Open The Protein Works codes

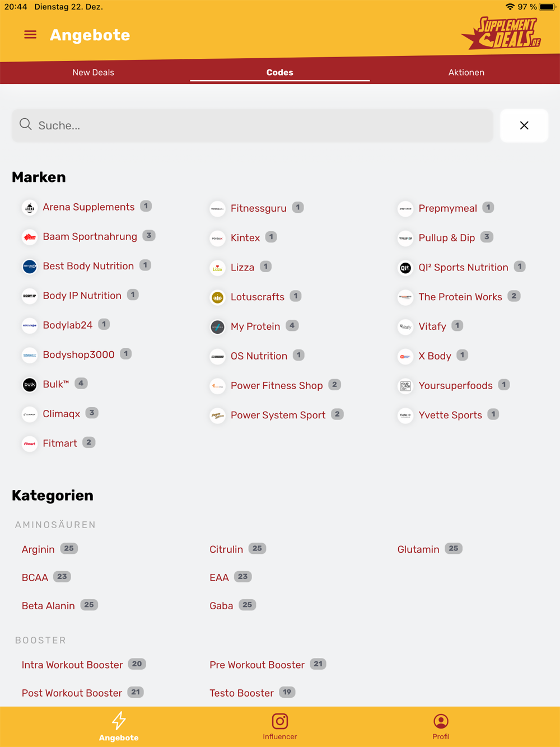pos(460,297)
